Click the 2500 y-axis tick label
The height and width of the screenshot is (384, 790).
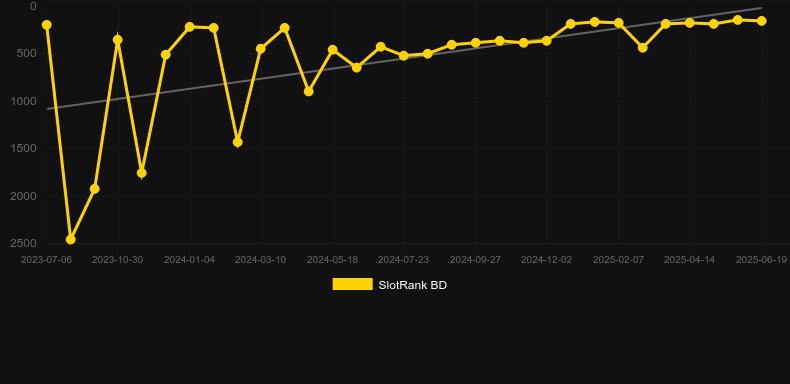tap(23, 243)
